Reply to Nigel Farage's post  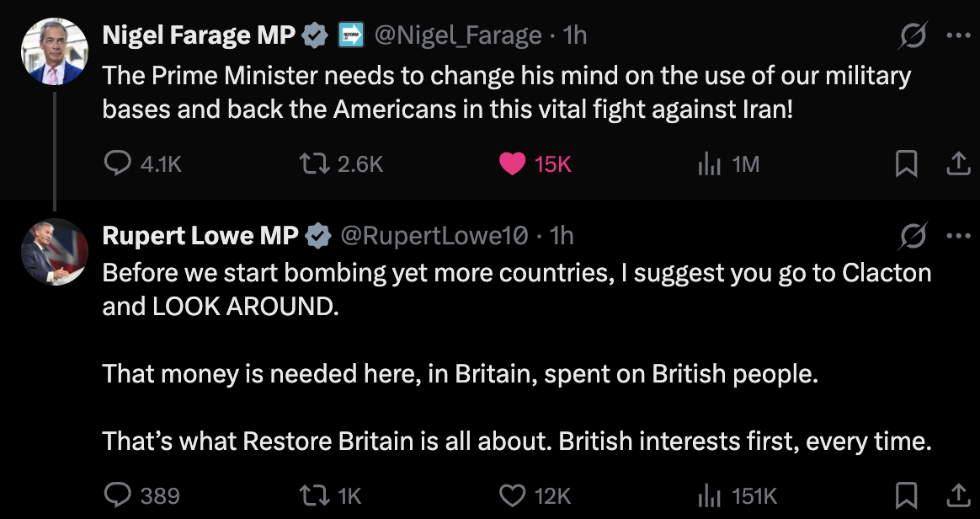[116, 164]
